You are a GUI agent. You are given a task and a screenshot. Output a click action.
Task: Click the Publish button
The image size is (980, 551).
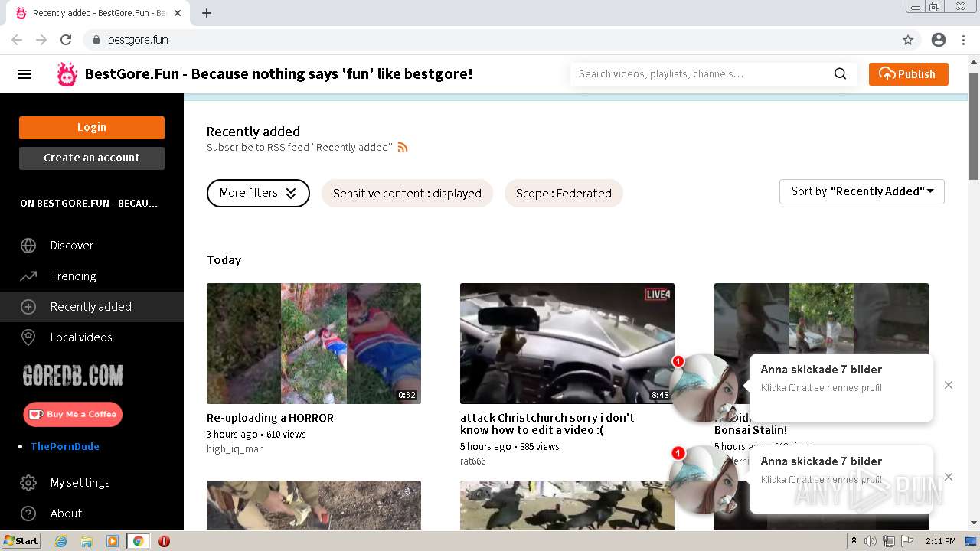coord(908,74)
